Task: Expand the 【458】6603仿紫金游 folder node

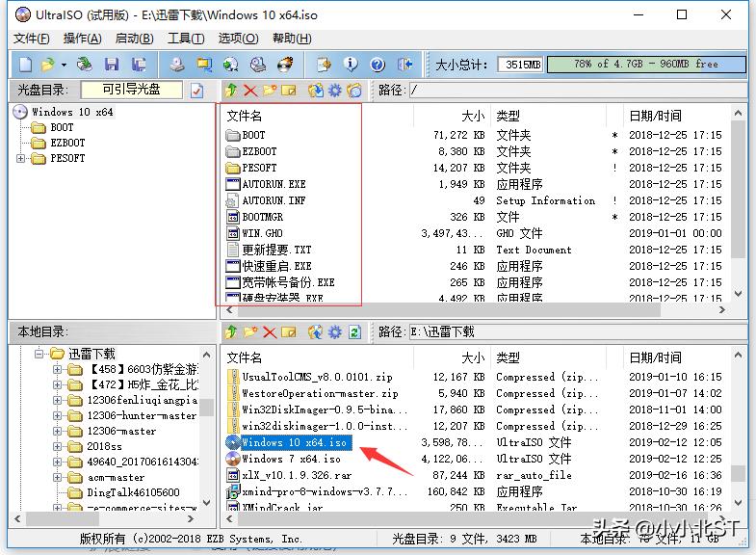Action: point(58,370)
